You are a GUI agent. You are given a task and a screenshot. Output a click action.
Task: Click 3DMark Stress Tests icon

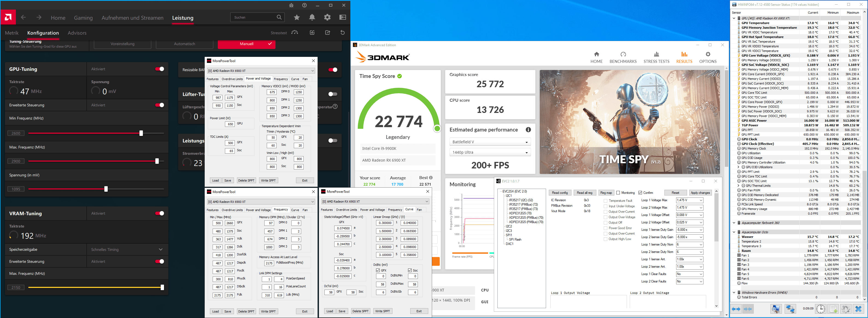coord(656,54)
